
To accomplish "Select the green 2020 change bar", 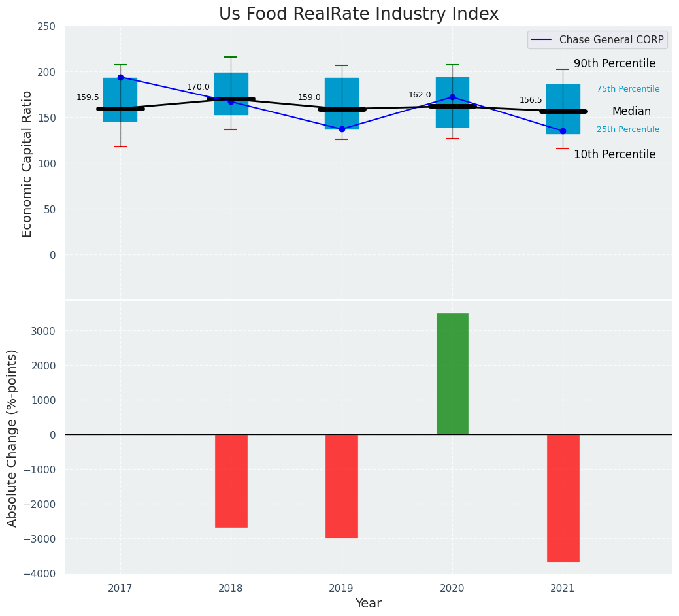I will click(x=452, y=373).
